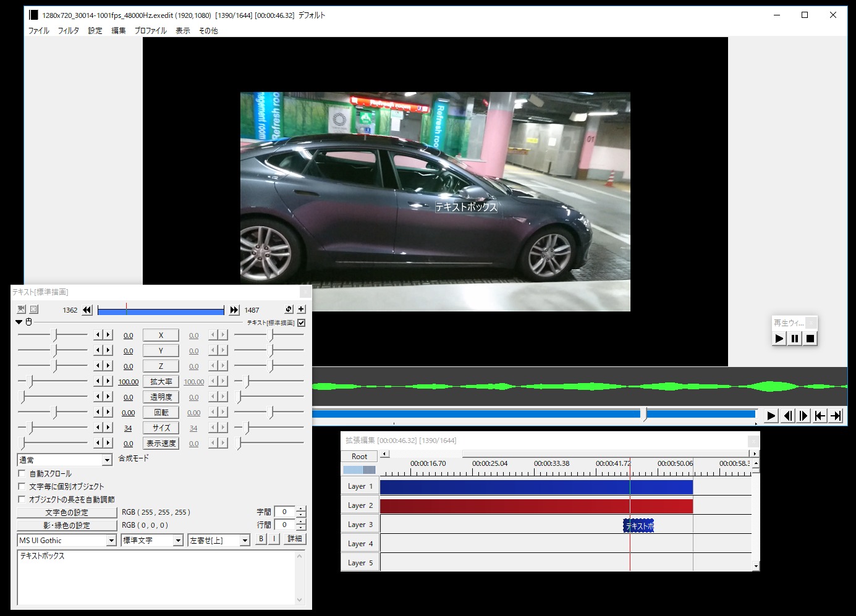Toggle Layer 3 visibility button
This screenshot has height=616, width=856.
coord(360,525)
